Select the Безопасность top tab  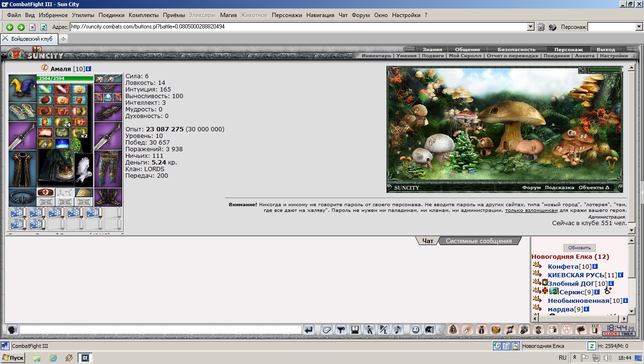(x=516, y=49)
